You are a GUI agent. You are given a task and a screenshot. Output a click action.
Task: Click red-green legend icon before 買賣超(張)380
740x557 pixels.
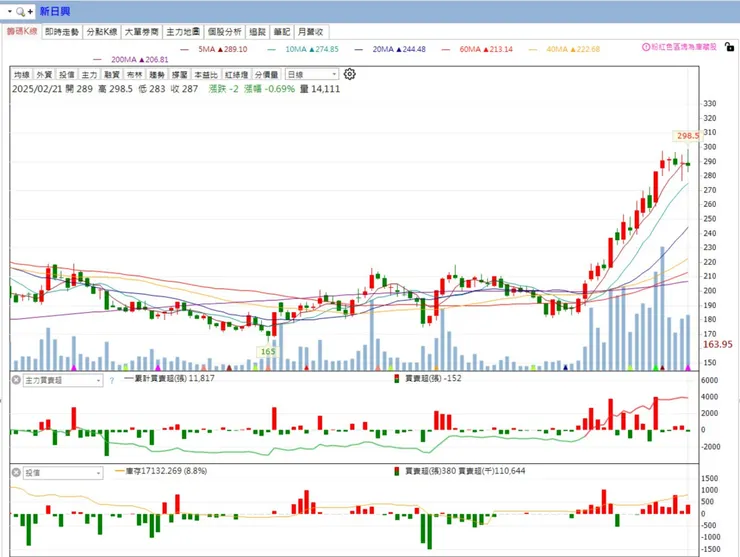tap(397, 471)
